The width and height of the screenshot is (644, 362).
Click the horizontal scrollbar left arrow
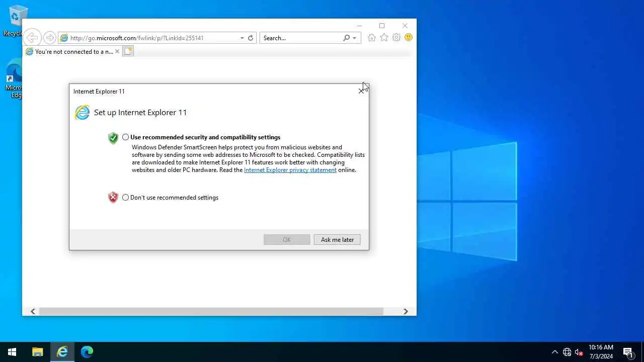[33, 312]
